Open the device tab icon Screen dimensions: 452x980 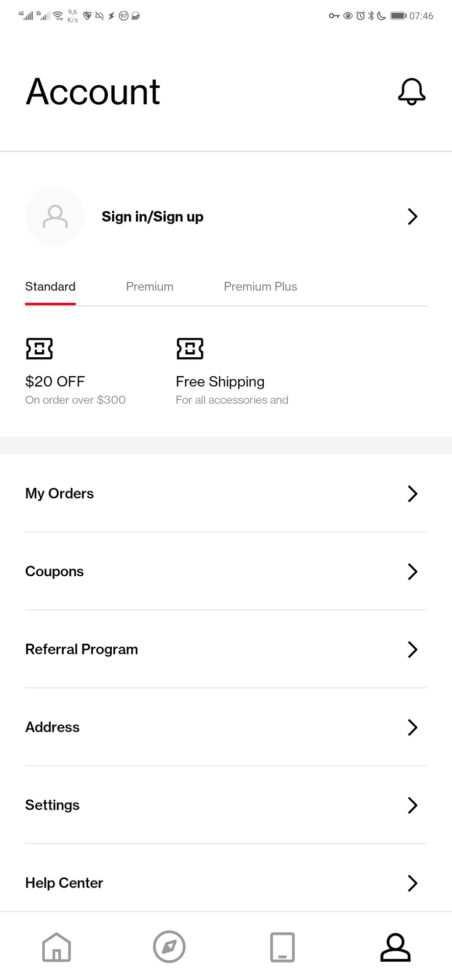coord(282,947)
